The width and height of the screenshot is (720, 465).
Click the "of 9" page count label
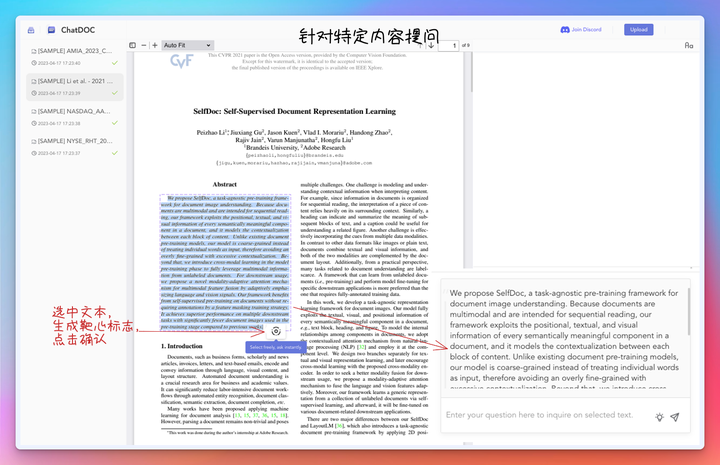click(466, 45)
